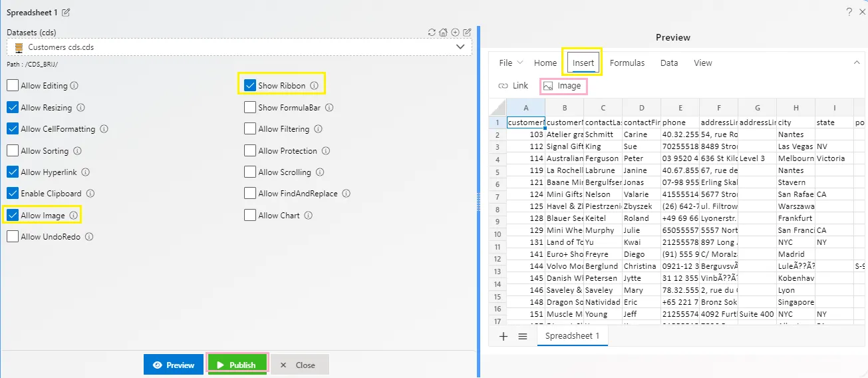Show info for Allow Chart
This screenshot has height=378, width=868.
click(x=308, y=216)
